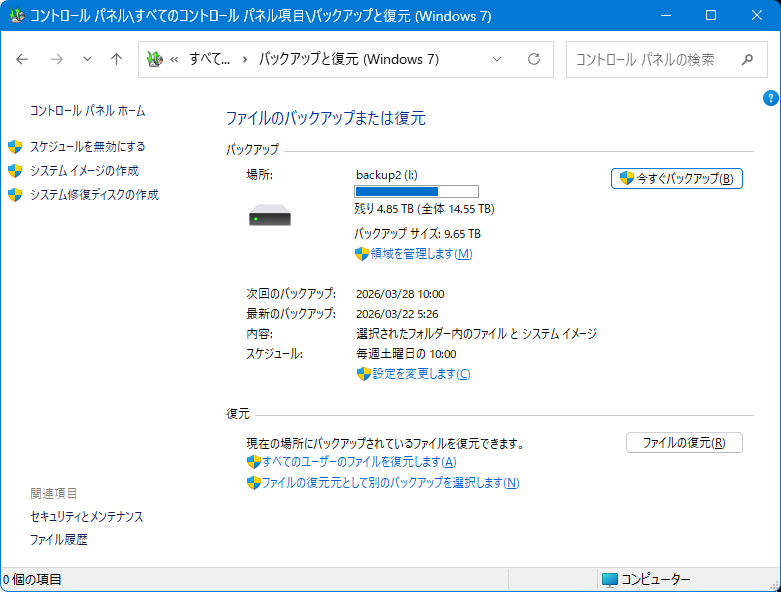This screenshot has height=592, width=781.
Task: Open 領域を管理します link
Action: click(x=420, y=254)
